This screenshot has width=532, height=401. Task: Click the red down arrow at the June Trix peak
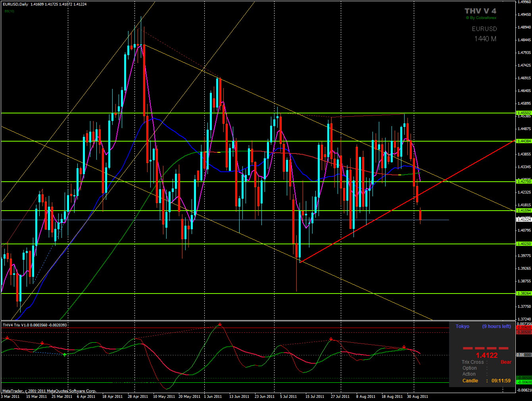[220, 325]
